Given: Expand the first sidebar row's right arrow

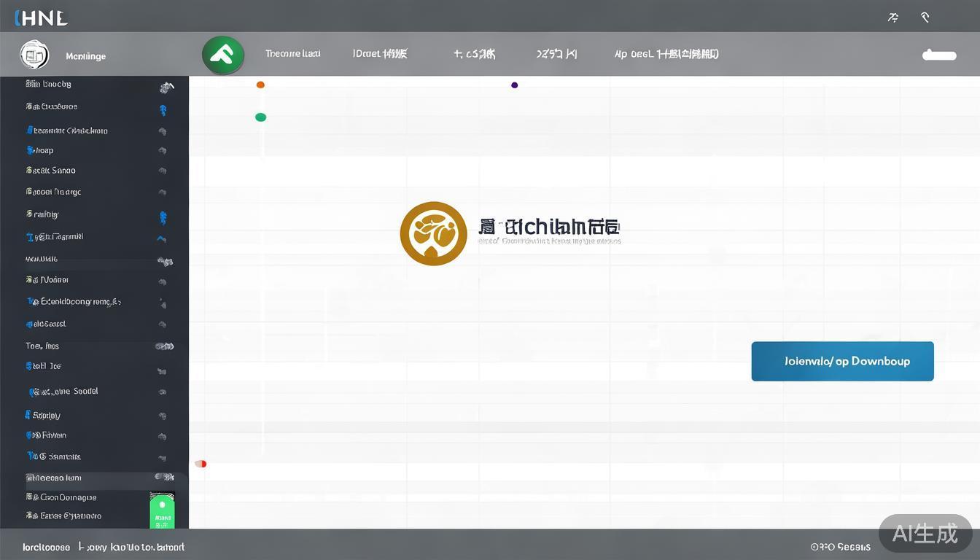Looking at the screenshot, I should coord(167,87).
